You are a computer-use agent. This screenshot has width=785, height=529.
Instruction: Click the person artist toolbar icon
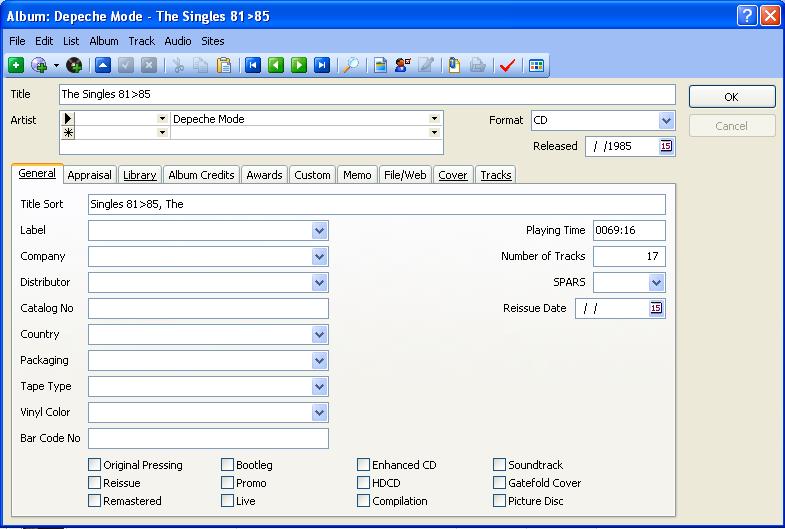(x=403, y=65)
